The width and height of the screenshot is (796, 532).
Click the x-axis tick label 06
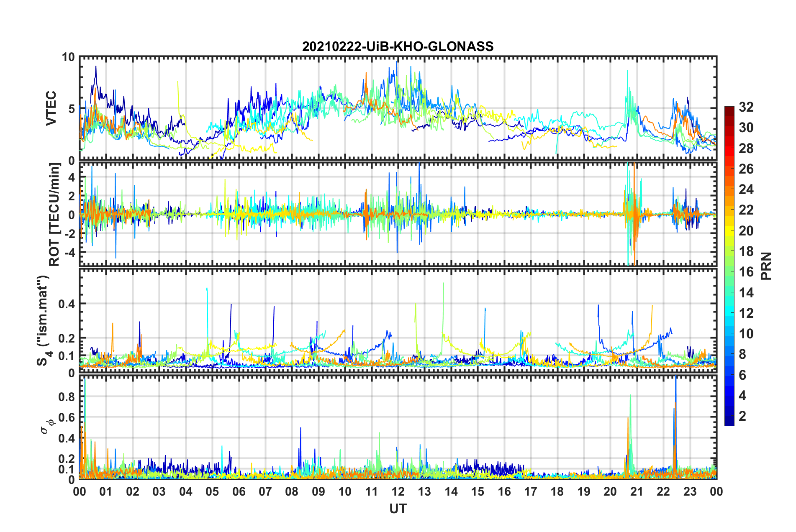click(239, 491)
